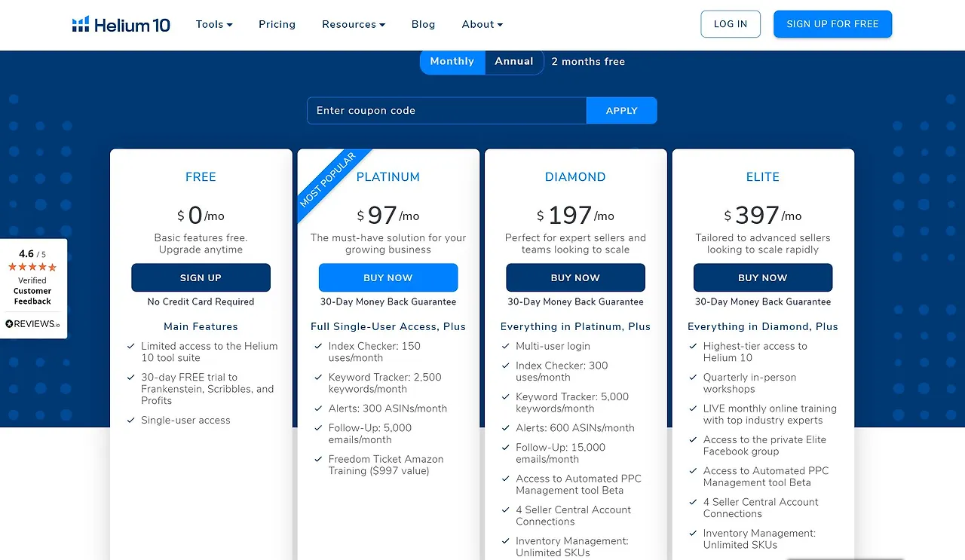Click 'Full Single-User Access, Plus' heading
The width and height of the screenshot is (965, 560).
pyautogui.click(x=388, y=327)
